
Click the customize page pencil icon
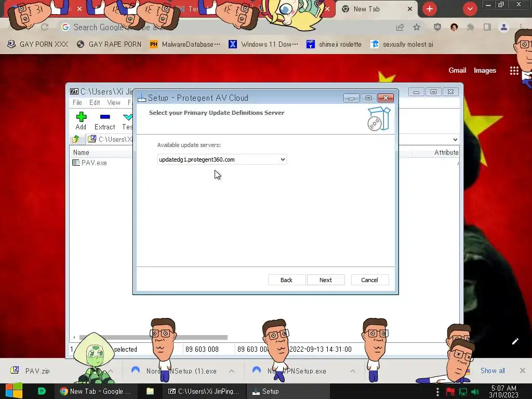pos(515,341)
